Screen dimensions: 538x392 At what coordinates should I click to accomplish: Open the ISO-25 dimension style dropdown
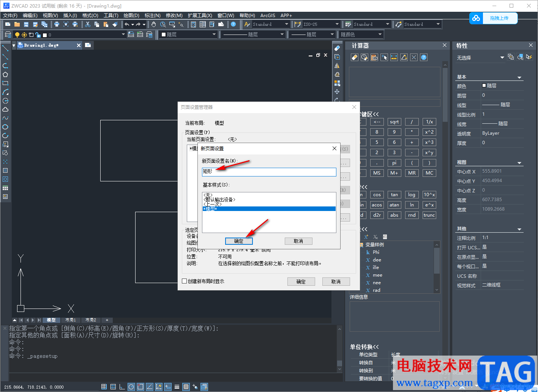coord(337,24)
